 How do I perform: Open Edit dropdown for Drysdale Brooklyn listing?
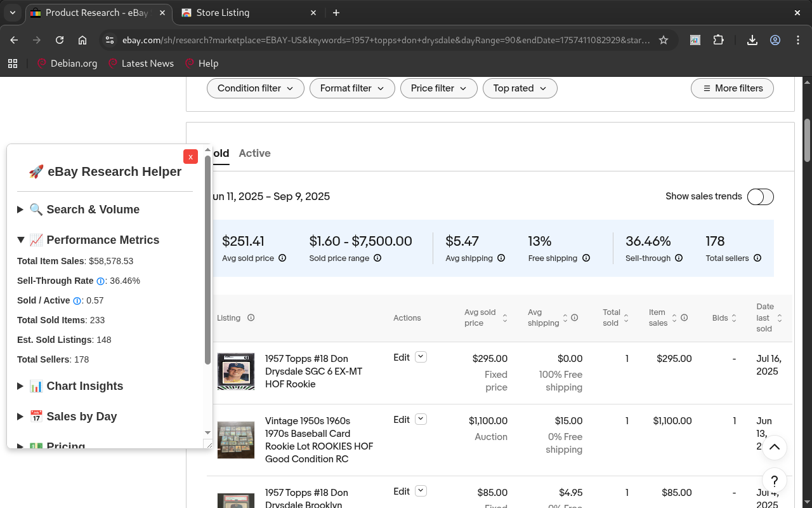pyautogui.click(x=421, y=491)
